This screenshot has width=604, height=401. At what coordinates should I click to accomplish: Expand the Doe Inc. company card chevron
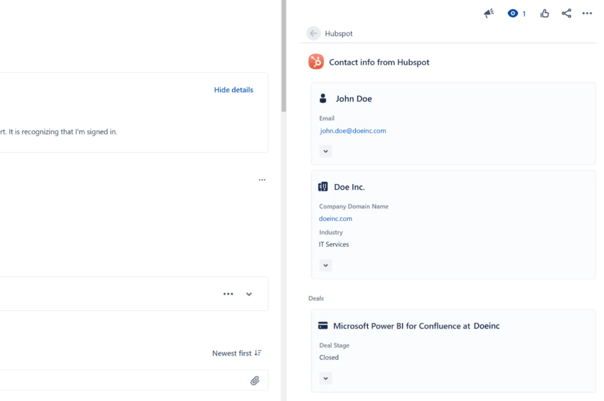click(325, 265)
